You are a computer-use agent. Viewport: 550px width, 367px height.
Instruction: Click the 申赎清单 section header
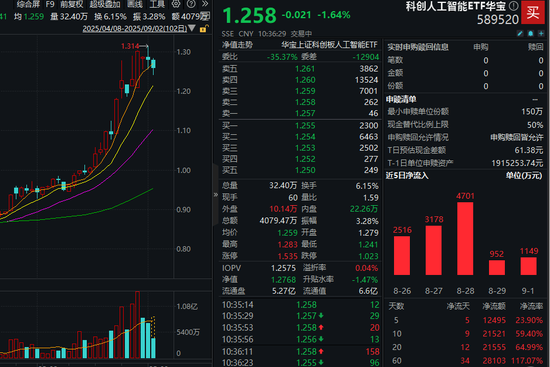(x=401, y=100)
